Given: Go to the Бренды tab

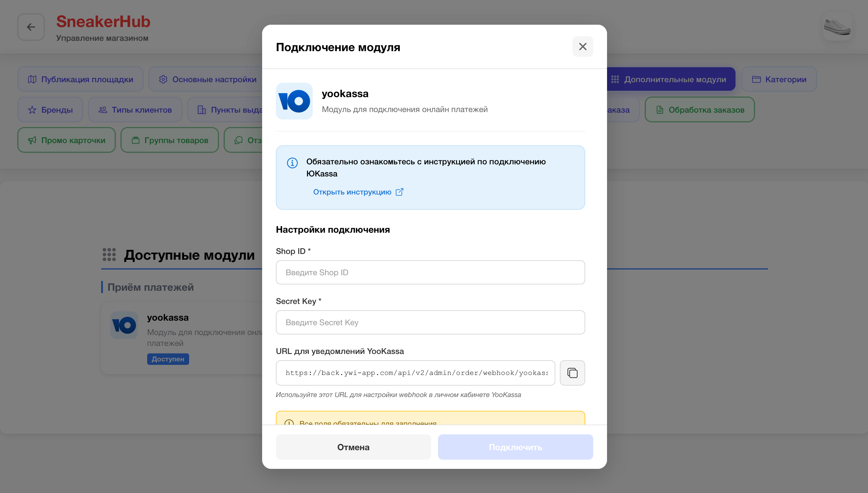Looking at the screenshot, I should tap(50, 110).
